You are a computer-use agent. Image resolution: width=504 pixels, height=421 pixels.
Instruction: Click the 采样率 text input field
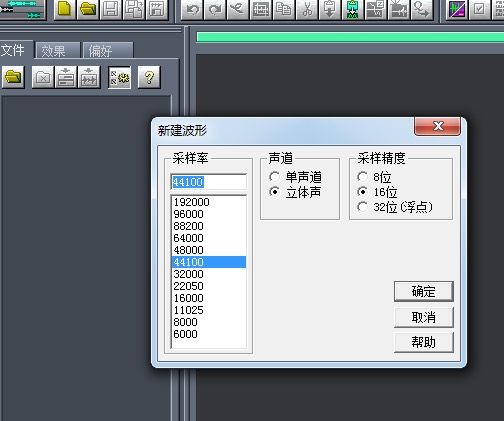click(x=209, y=182)
